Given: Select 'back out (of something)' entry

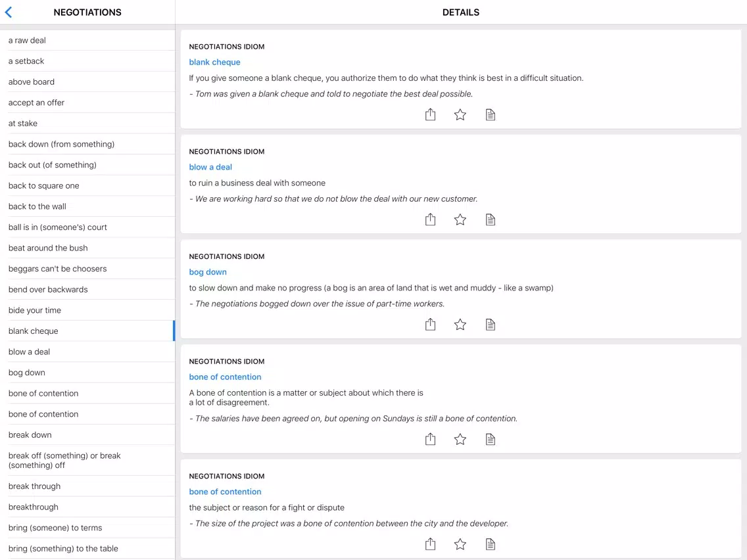Looking at the screenshot, I should click(x=87, y=165).
